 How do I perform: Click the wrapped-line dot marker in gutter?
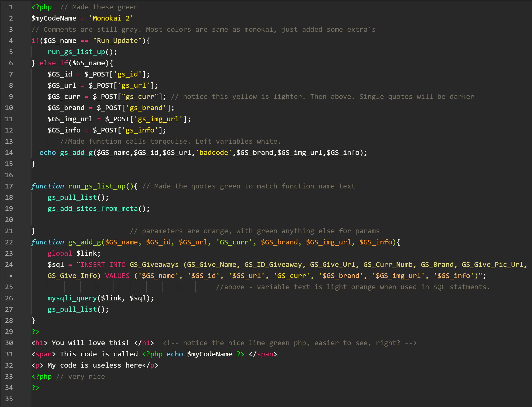(x=11, y=276)
